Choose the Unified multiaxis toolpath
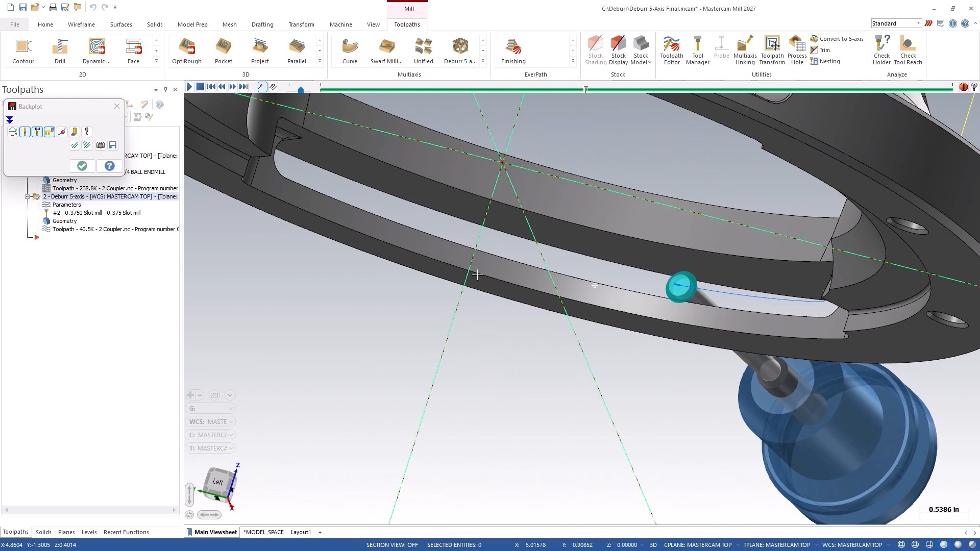The width and height of the screenshot is (980, 551). (x=423, y=51)
